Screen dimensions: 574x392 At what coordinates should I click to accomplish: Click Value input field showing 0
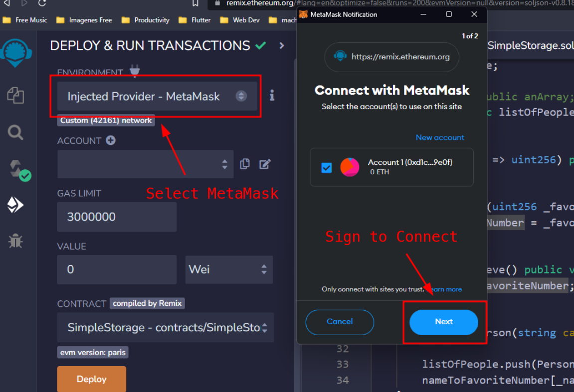point(117,269)
